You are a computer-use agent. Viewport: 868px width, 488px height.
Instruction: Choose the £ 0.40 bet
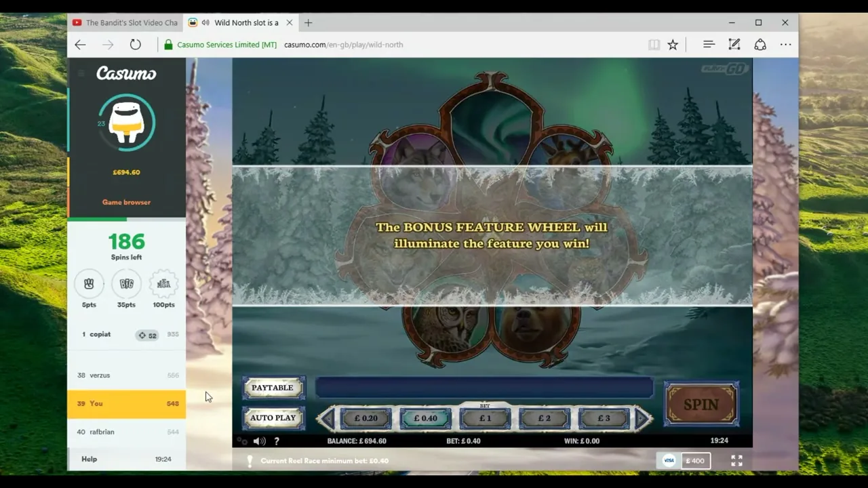(425, 418)
